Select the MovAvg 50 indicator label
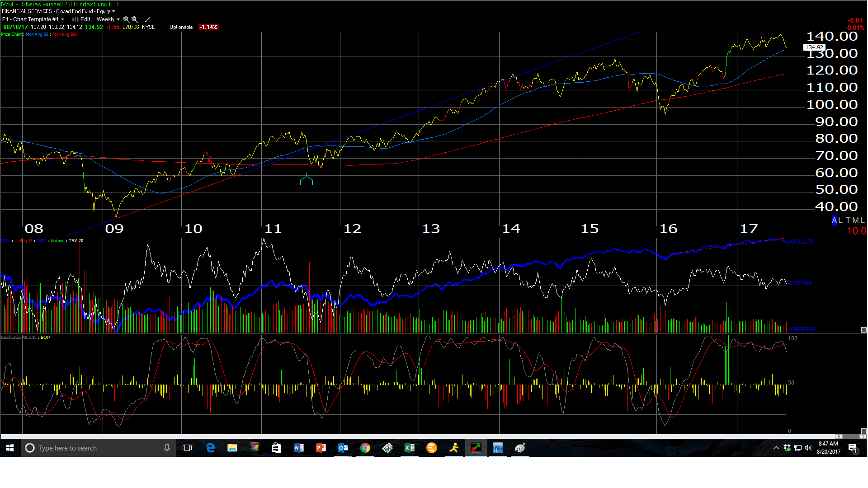Image resolution: width=868 pixels, height=488 pixels. [x=37, y=34]
